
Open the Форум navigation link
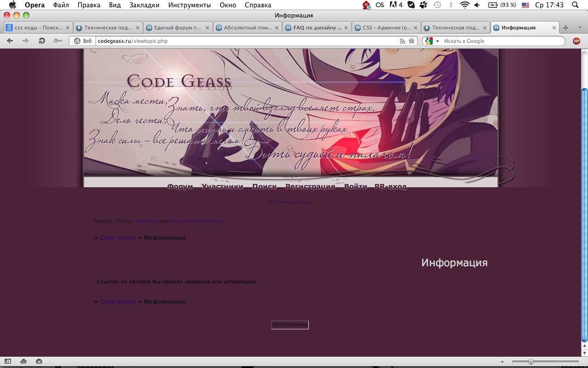point(180,186)
